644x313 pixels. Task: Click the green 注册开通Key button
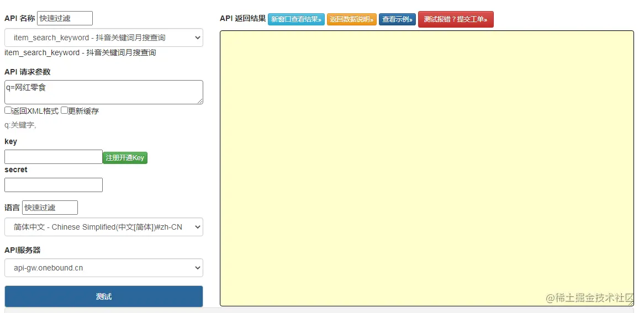125,158
